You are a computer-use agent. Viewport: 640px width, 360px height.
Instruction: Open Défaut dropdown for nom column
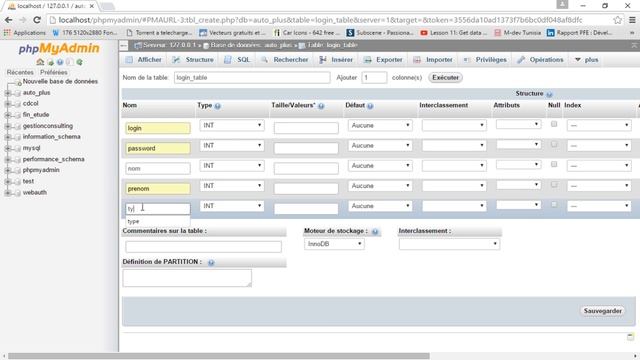coord(380,166)
